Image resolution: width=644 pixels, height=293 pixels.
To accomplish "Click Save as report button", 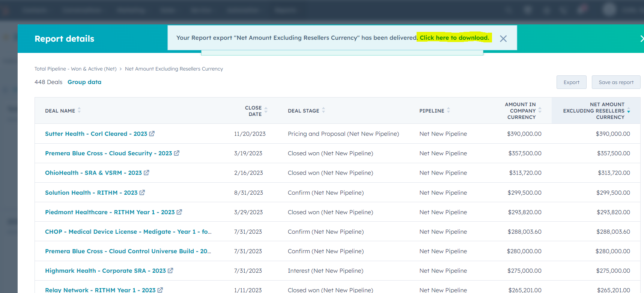I will point(616,82).
